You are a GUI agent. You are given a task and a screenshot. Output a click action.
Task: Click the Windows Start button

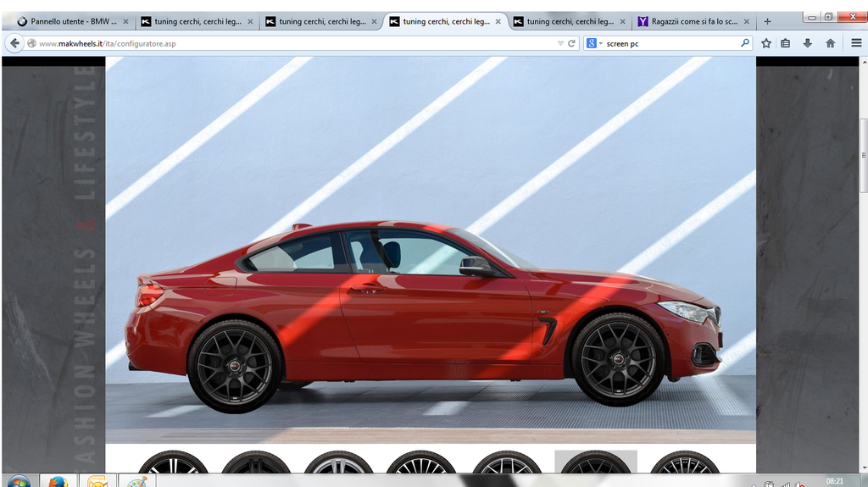[17, 481]
